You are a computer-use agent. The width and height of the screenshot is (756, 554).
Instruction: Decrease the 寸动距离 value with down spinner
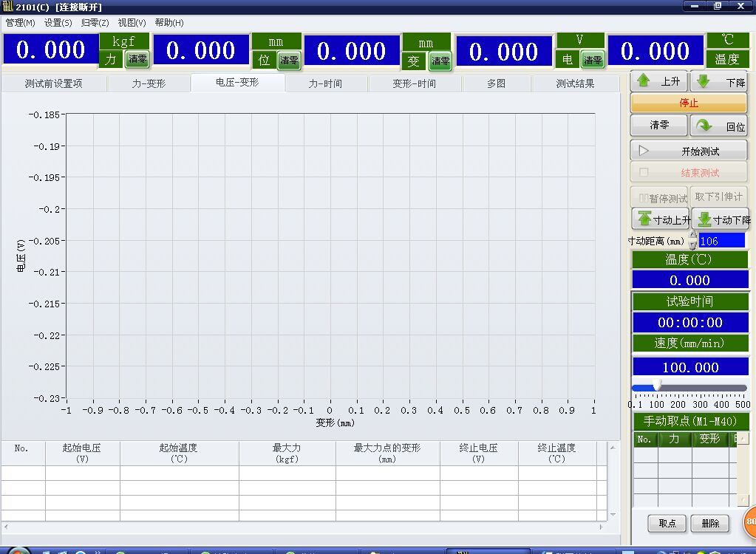coord(693,245)
